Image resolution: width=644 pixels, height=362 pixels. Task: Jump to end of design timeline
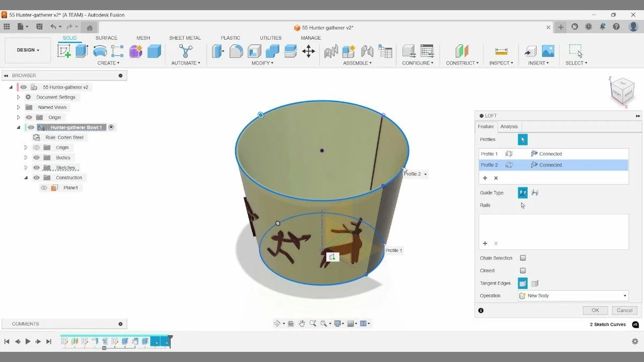coord(49,341)
